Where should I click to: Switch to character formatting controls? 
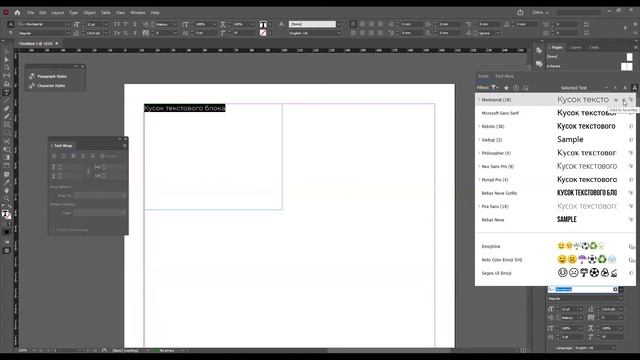[10, 24]
